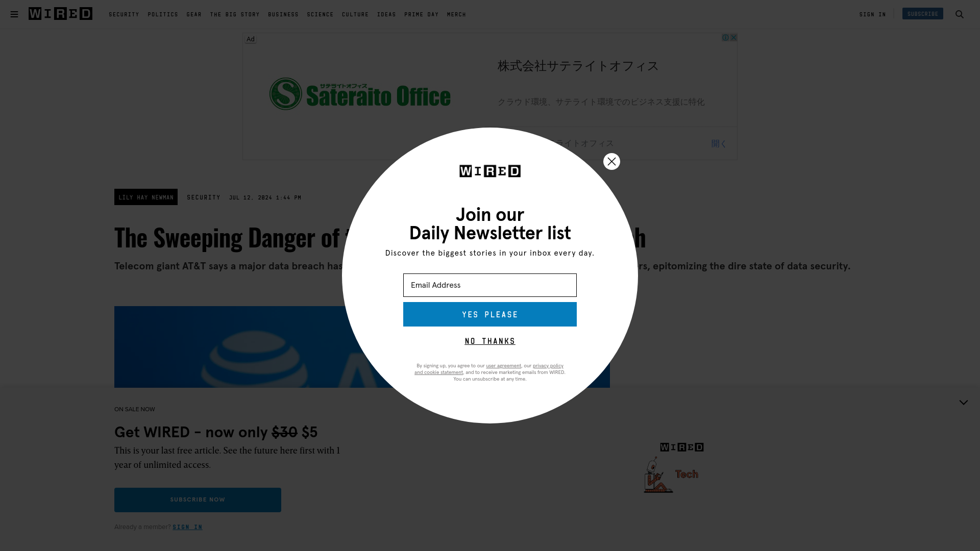Screen dimensions: 980x551
Task: Expand the article collapse chevron bottom right
Action: (963, 403)
